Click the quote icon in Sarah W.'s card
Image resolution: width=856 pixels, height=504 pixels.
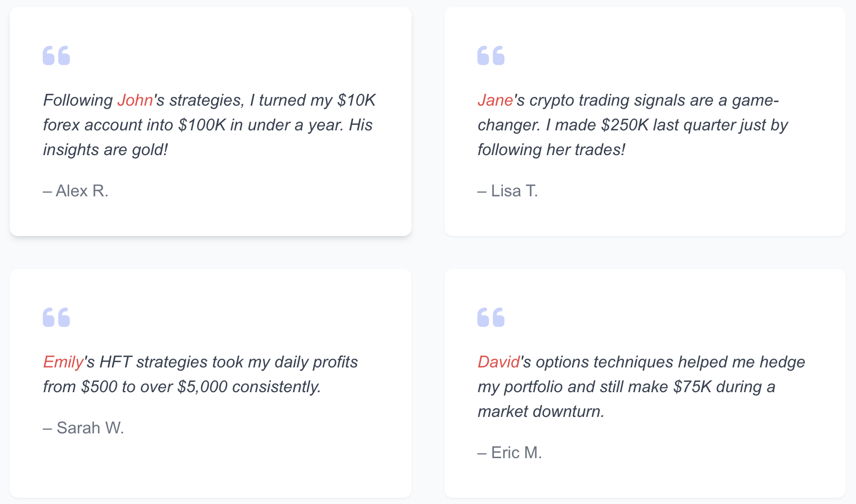coord(56,317)
